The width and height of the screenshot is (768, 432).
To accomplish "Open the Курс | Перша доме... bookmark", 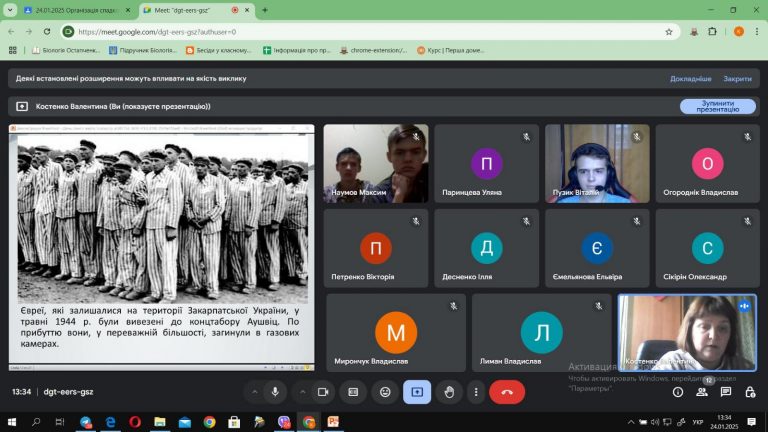I will (x=451, y=50).
